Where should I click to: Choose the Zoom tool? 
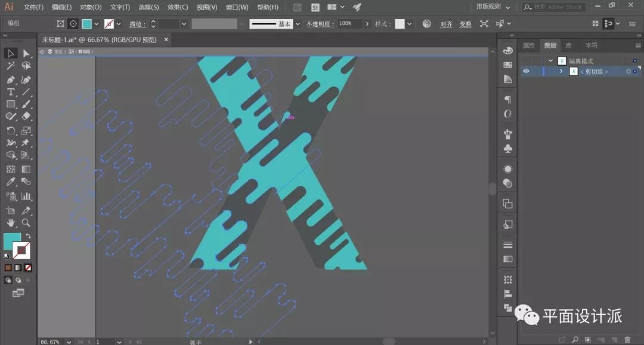click(26, 223)
